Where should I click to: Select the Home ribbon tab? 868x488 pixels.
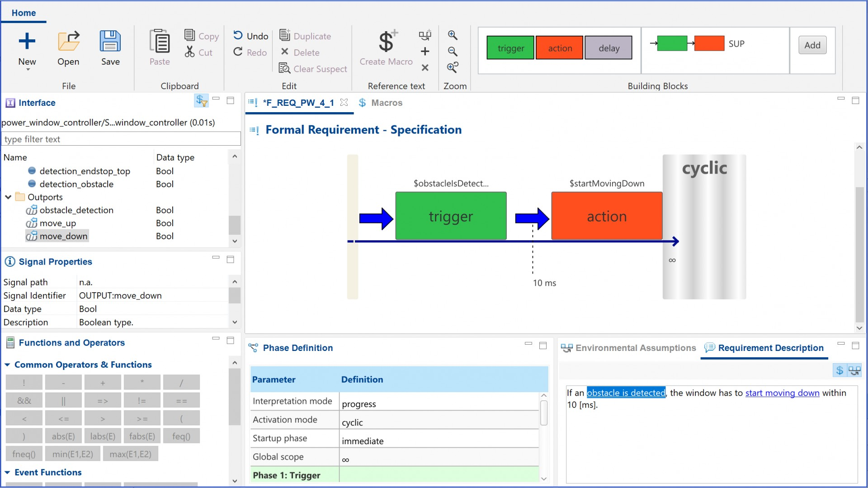coord(24,13)
